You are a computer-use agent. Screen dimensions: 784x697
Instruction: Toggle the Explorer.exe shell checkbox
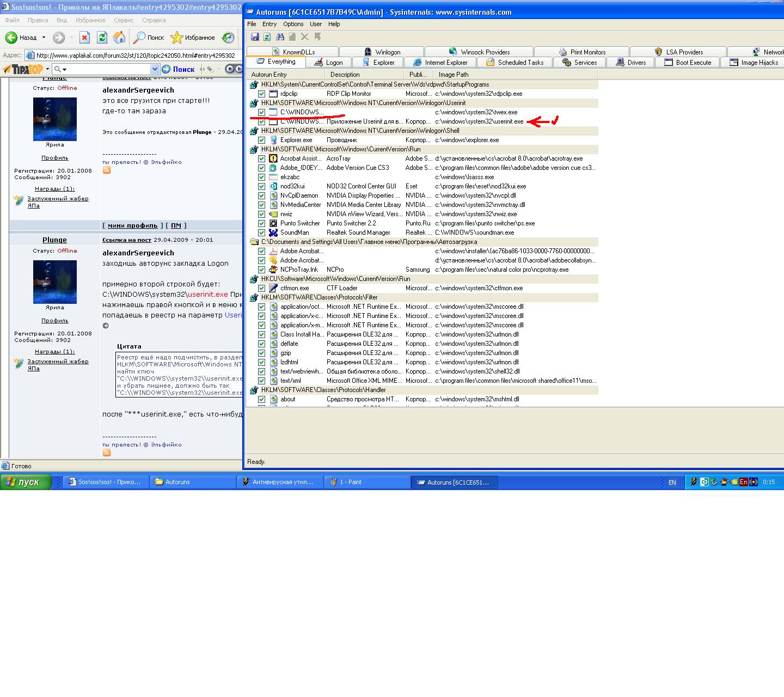tap(262, 140)
